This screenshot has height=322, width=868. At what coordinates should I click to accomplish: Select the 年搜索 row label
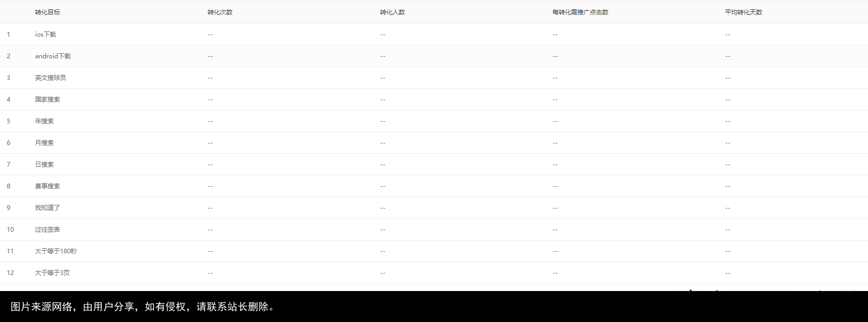point(44,121)
